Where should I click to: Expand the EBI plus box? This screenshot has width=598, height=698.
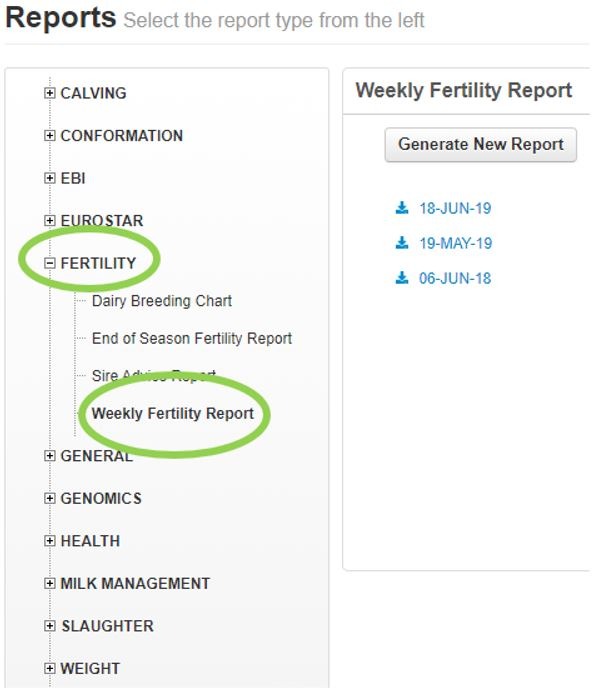click(50, 179)
